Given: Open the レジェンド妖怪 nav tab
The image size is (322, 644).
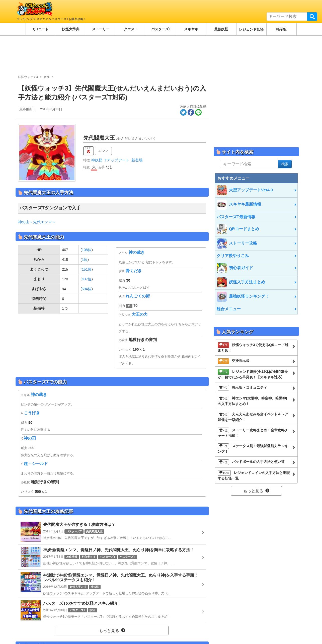Looking at the screenshot, I should tap(251, 29).
